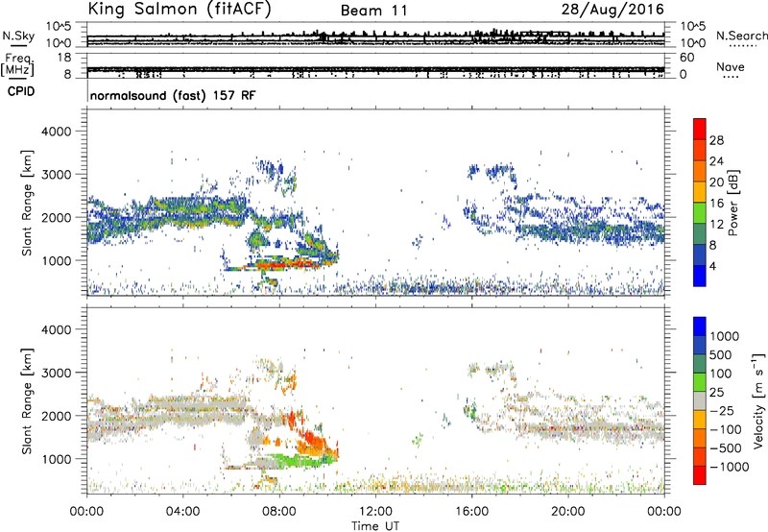The height and width of the screenshot is (532, 768).
Task: Click the 'Time UT' axis label
Action: (x=375, y=526)
